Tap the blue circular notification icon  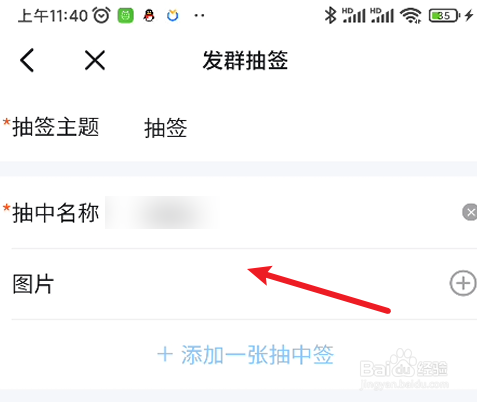173,16
